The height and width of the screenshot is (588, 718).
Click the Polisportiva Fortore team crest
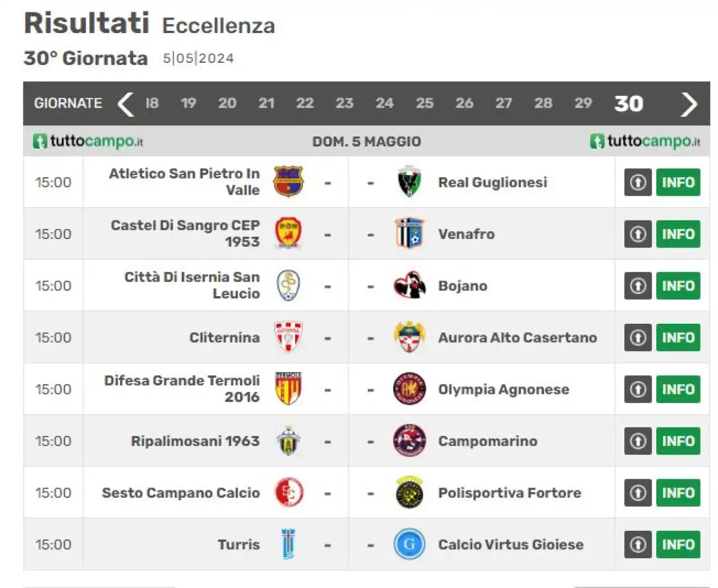[x=409, y=492]
